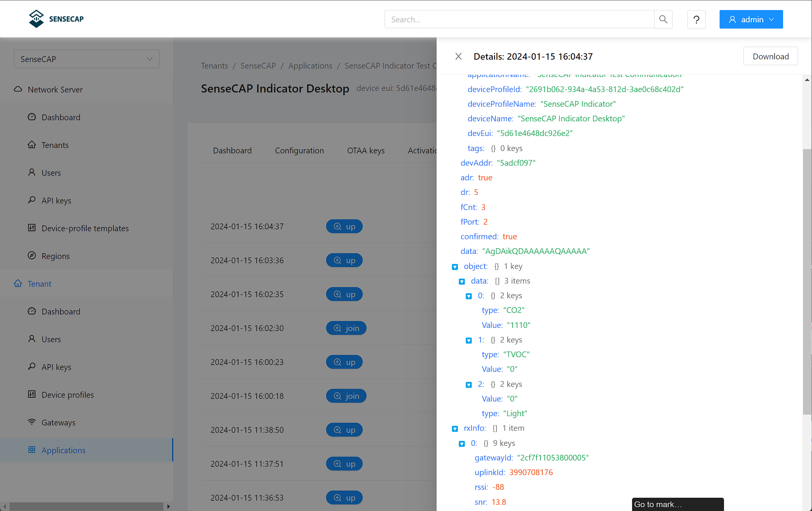Open Network Server Dashboard icon
This screenshot has width=812, height=511.
[x=32, y=117]
